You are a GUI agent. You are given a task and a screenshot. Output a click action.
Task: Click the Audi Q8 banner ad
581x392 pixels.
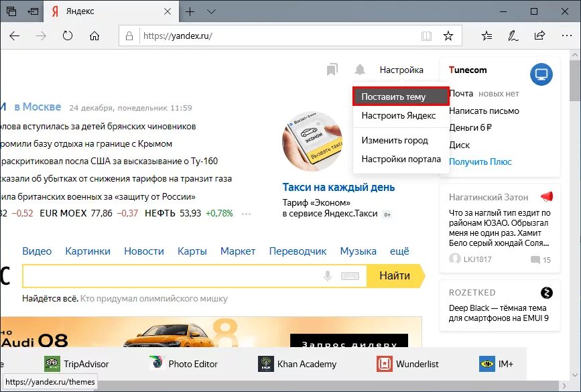[x=211, y=332]
